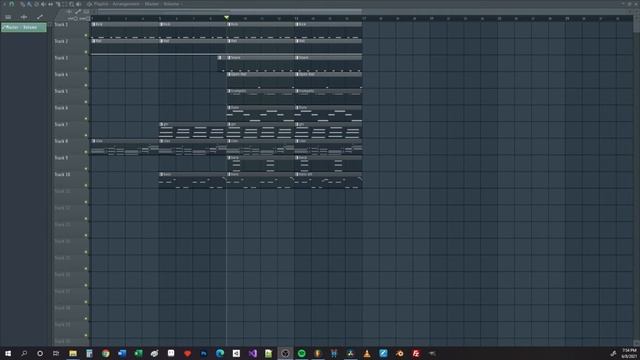Select the Mute tool in playlist toolbar
This screenshot has width=640, height=360.
tap(43, 4)
